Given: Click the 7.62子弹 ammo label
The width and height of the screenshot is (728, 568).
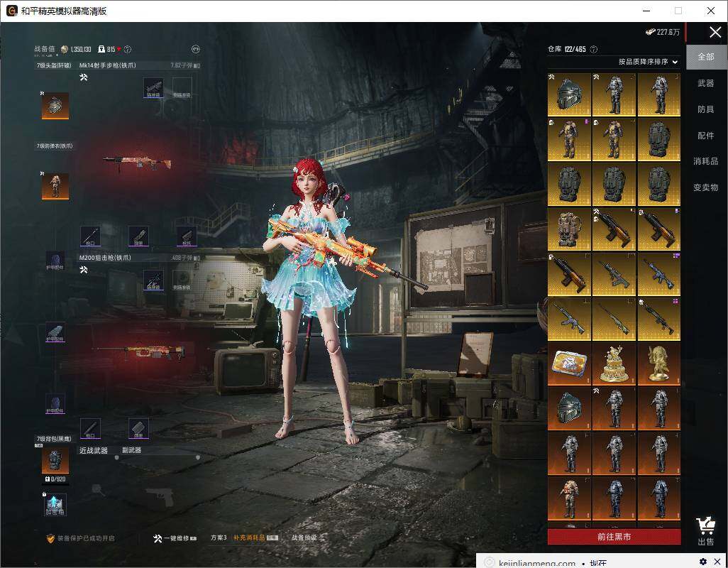Looking at the screenshot, I should click(185, 65).
